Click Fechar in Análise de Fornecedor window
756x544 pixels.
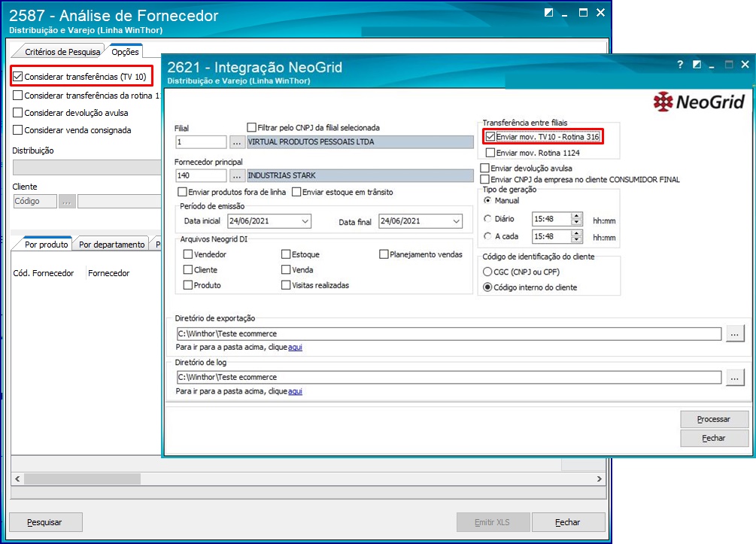pos(568,522)
